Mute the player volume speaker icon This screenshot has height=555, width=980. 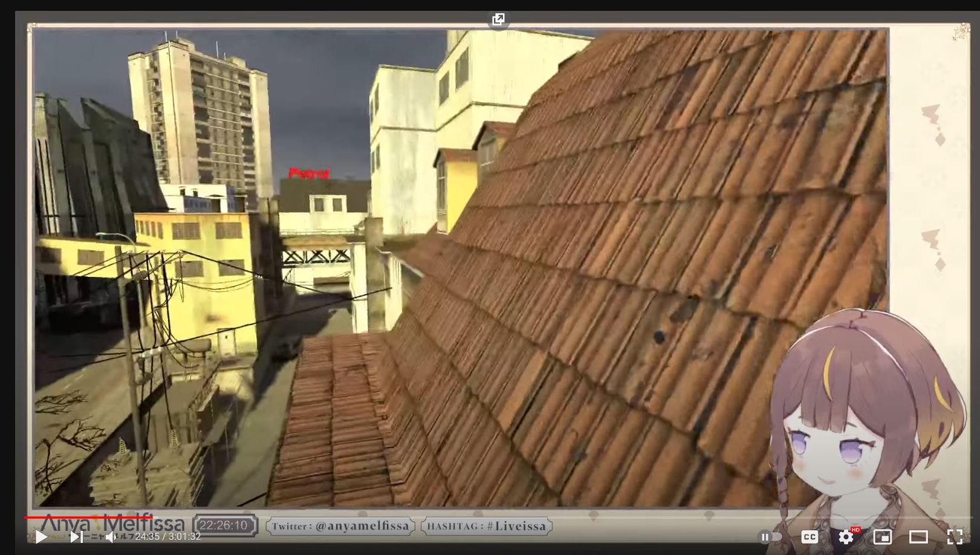pos(111,536)
